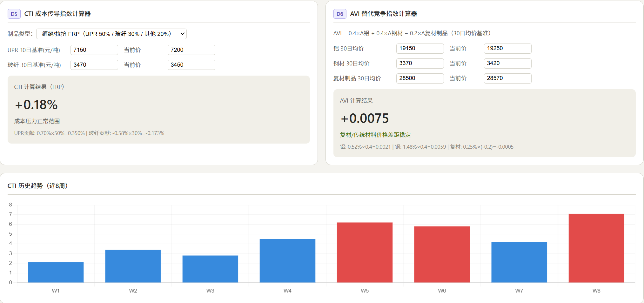Click the UPR 30日基准 input field showing 7150
The width and height of the screenshot is (644, 303).
pyautogui.click(x=94, y=50)
